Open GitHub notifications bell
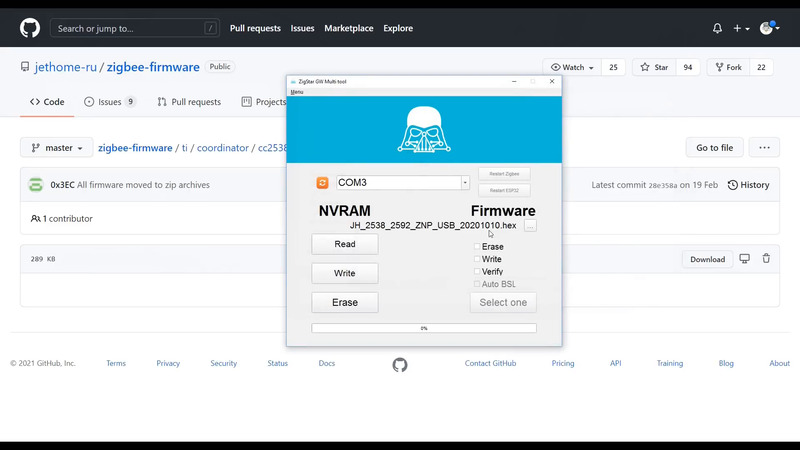 pyautogui.click(x=717, y=28)
